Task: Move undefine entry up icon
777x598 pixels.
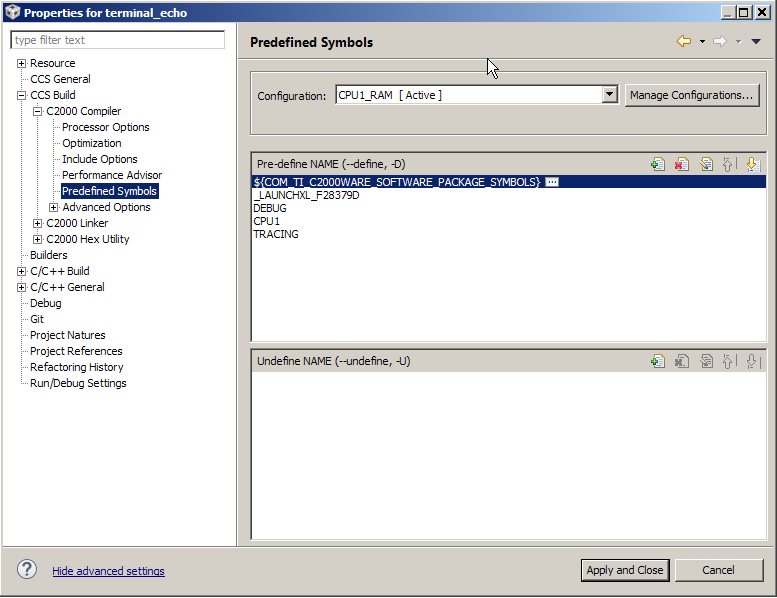Action: click(729, 361)
